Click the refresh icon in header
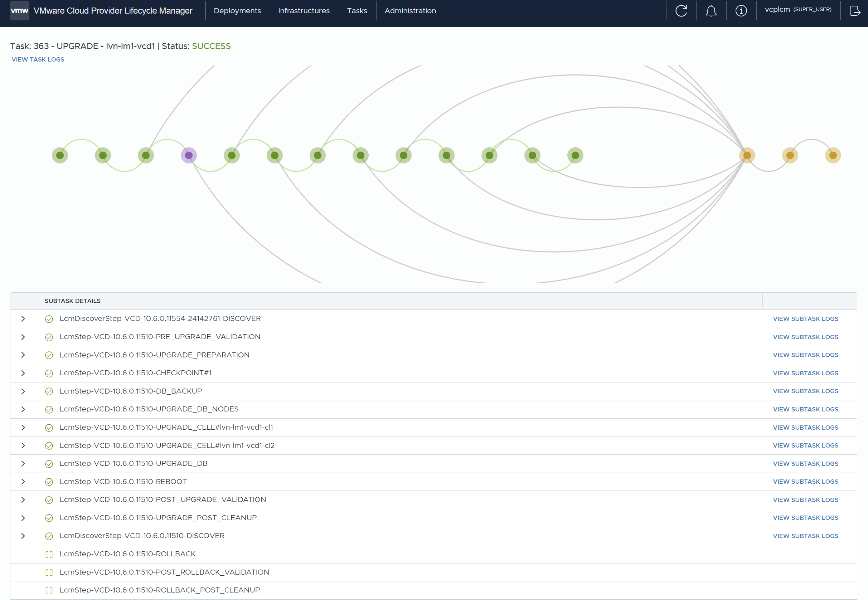The image size is (868, 600). pos(681,10)
